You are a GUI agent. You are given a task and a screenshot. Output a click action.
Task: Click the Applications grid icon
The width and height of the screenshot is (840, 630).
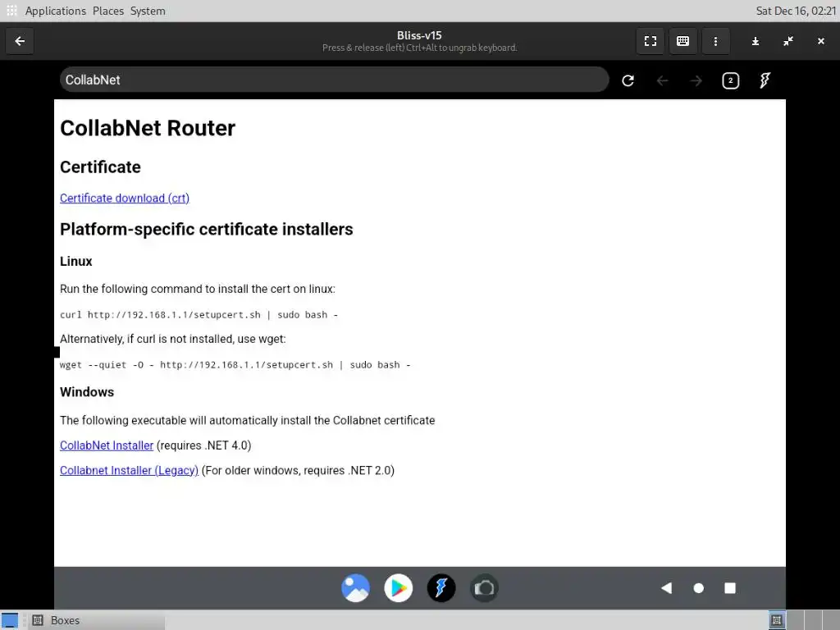tap(11, 11)
